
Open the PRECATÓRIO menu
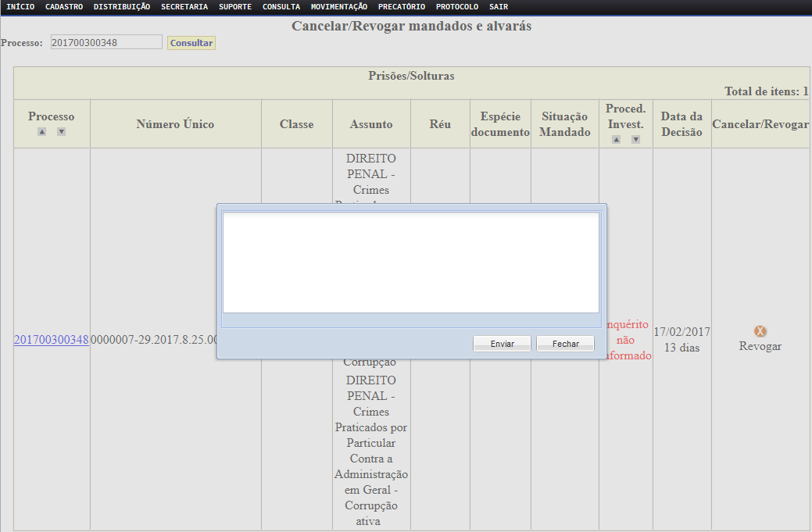(x=402, y=6)
